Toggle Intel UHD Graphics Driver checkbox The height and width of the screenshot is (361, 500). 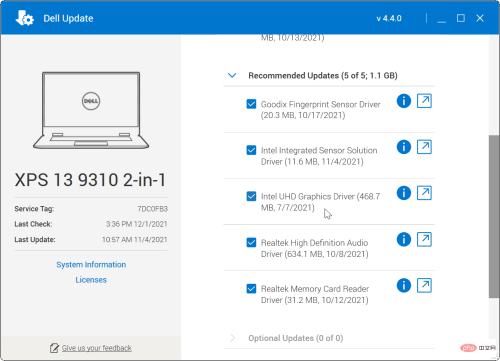[251, 196]
